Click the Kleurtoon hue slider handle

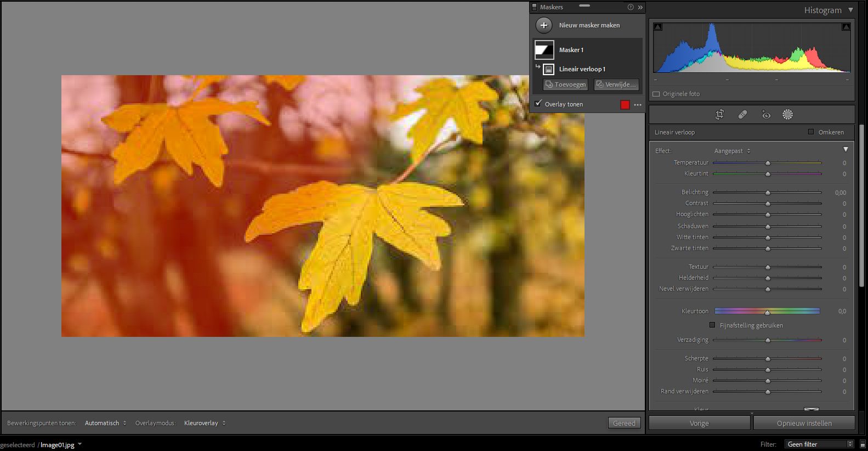(x=767, y=312)
